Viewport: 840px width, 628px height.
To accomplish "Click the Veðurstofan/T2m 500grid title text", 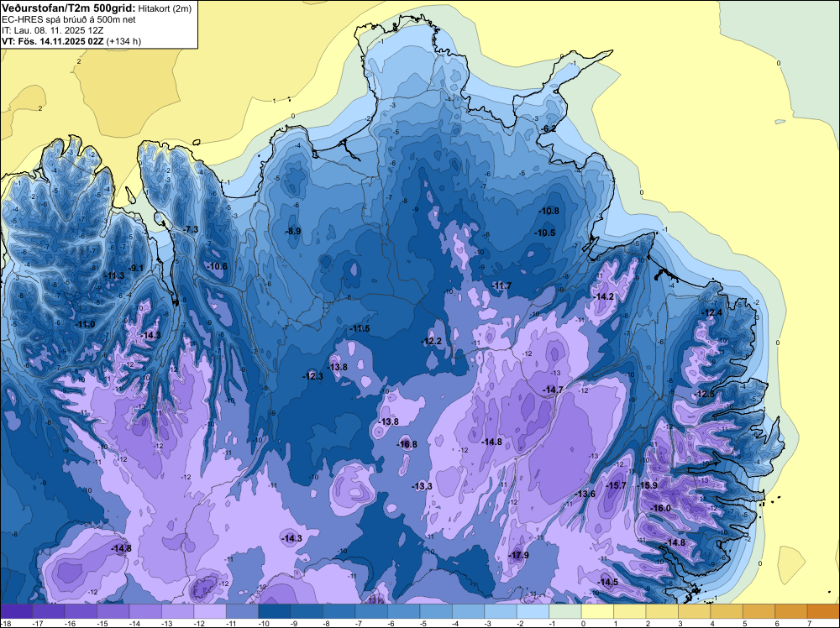I will tap(67, 8).
